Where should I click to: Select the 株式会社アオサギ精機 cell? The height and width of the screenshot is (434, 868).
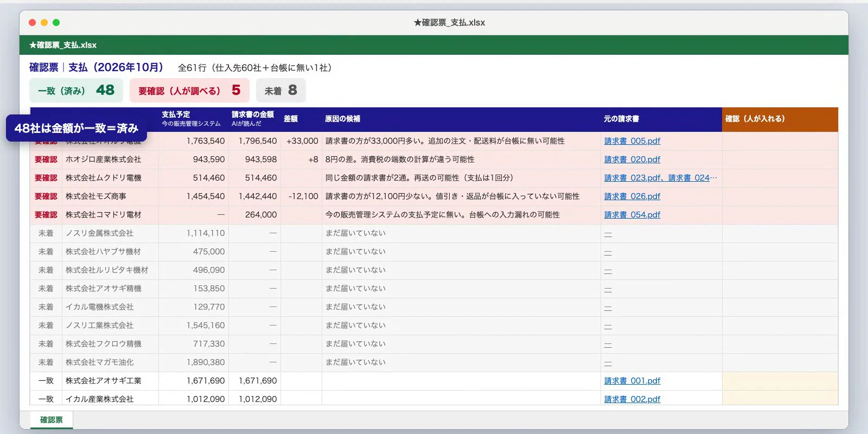110,289
